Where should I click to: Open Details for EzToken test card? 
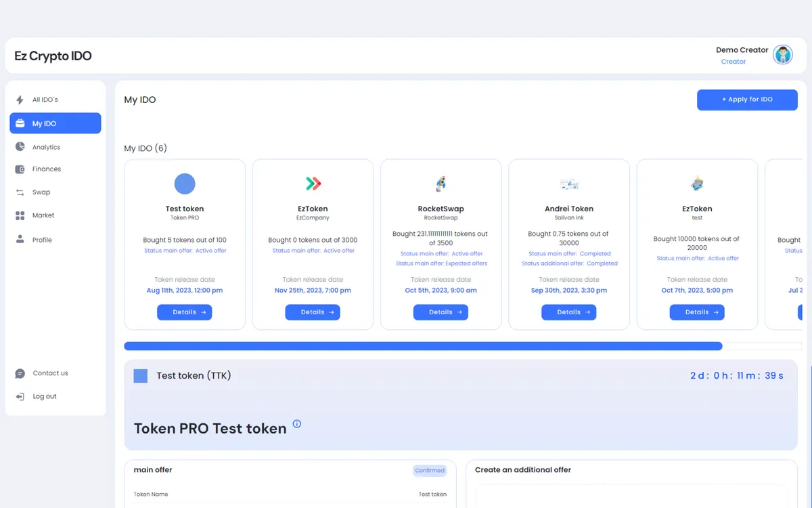[x=697, y=312]
